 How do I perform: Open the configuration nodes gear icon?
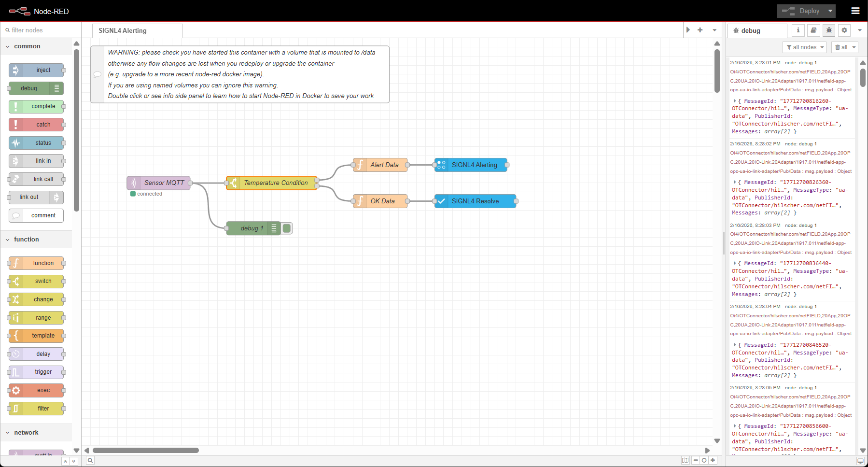[x=844, y=30]
